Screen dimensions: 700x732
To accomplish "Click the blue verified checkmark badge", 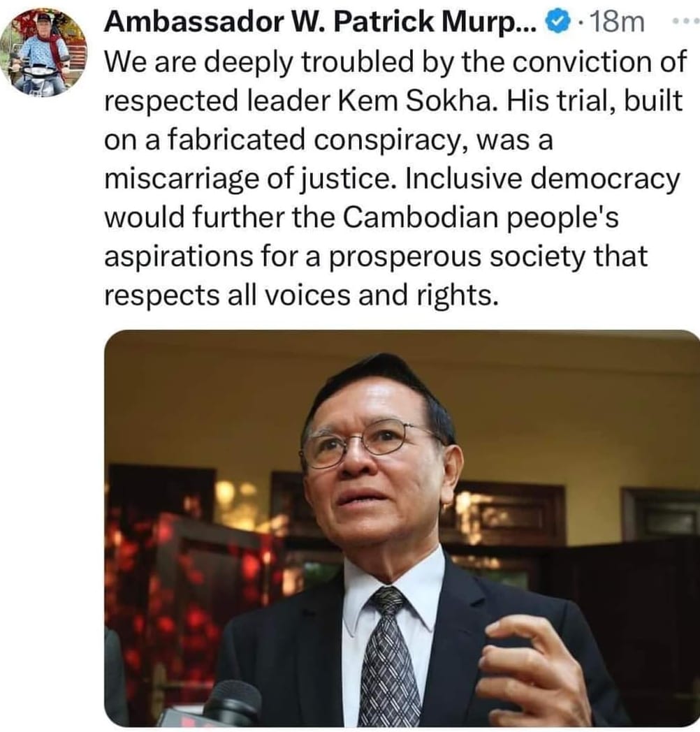I will point(559,22).
